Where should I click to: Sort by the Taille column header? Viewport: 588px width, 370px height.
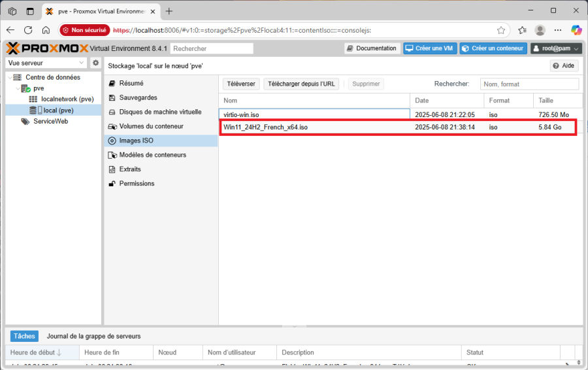pyautogui.click(x=558, y=101)
